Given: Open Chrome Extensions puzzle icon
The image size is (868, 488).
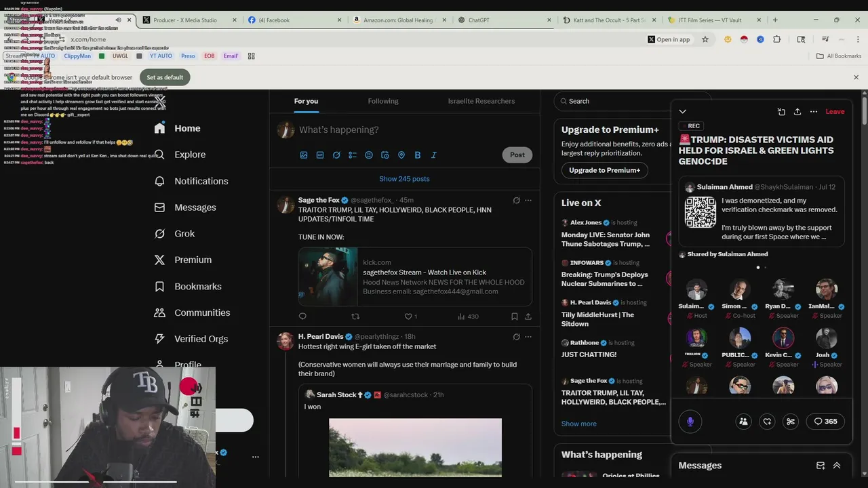Looking at the screenshot, I should click(777, 39).
